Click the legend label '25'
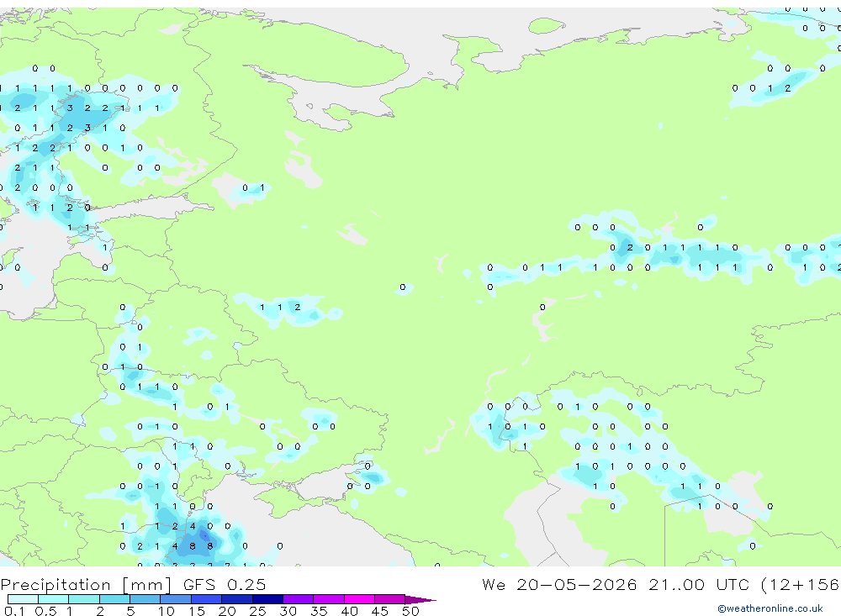Screen dimensions: 841x616 click(x=257, y=611)
